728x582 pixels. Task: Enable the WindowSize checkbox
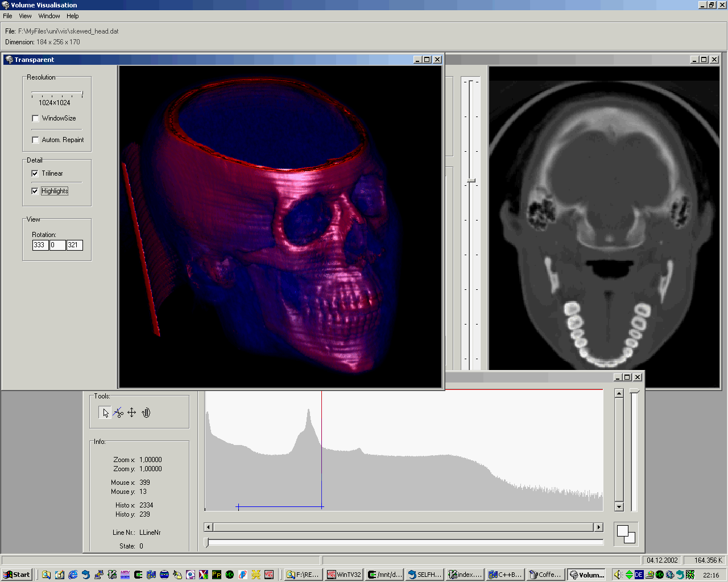[35, 118]
